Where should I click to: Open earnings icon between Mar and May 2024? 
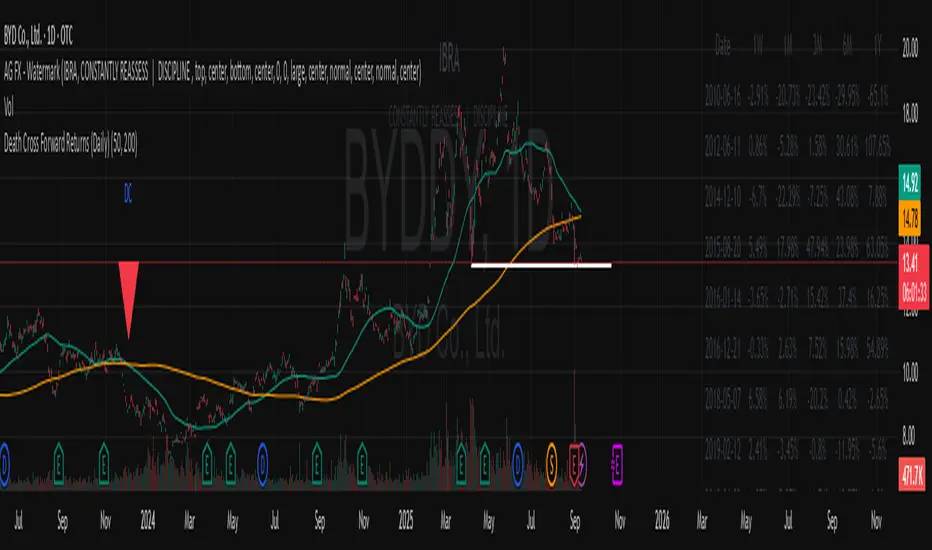tap(207, 464)
